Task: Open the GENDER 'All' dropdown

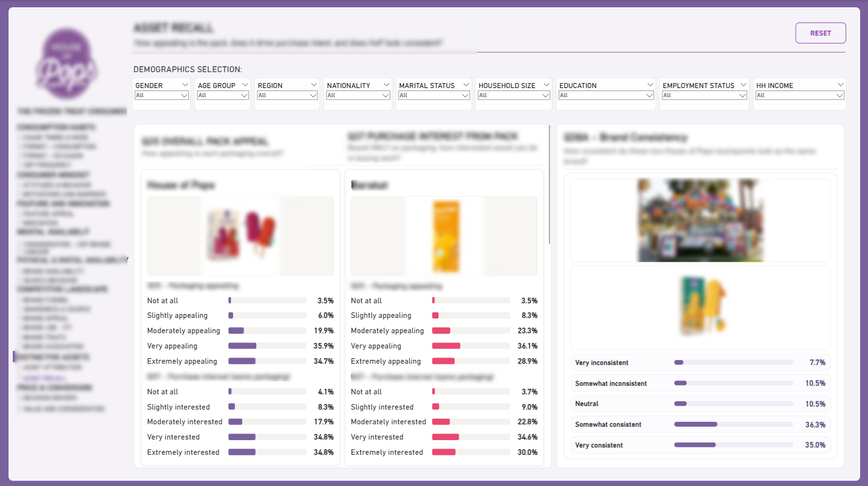Action: point(161,95)
